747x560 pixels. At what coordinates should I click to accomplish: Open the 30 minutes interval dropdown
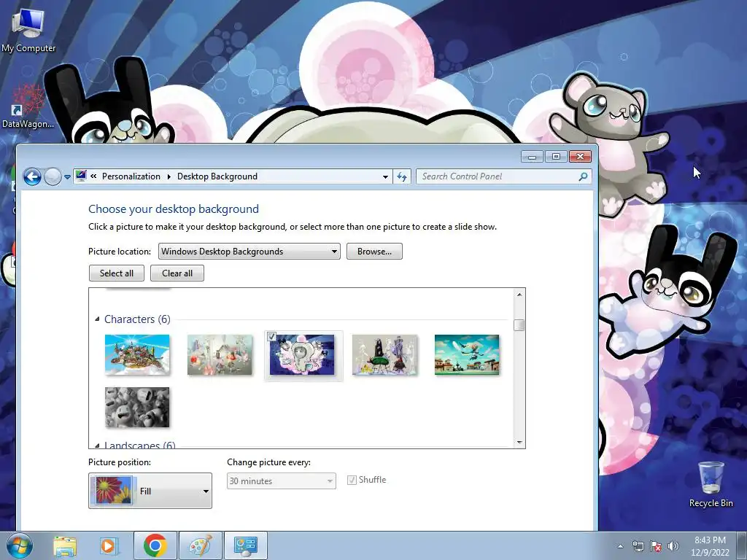click(x=282, y=481)
